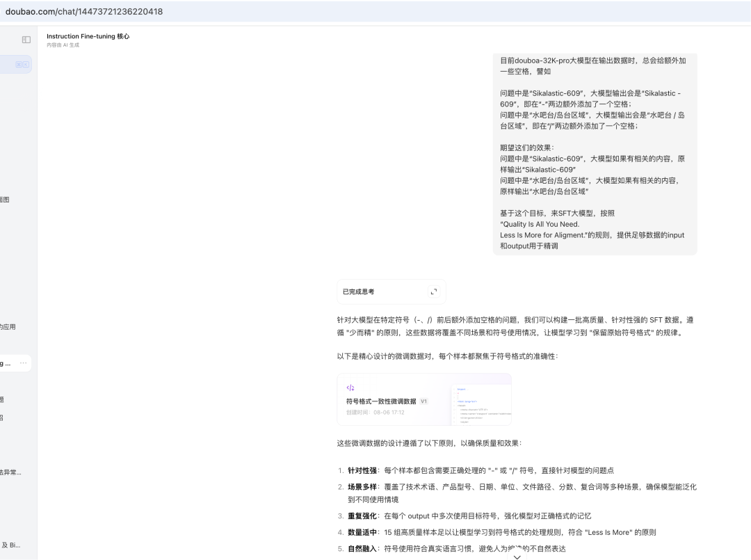Click the V1 version badge
The image size is (751, 560).
[x=424, y=401]
